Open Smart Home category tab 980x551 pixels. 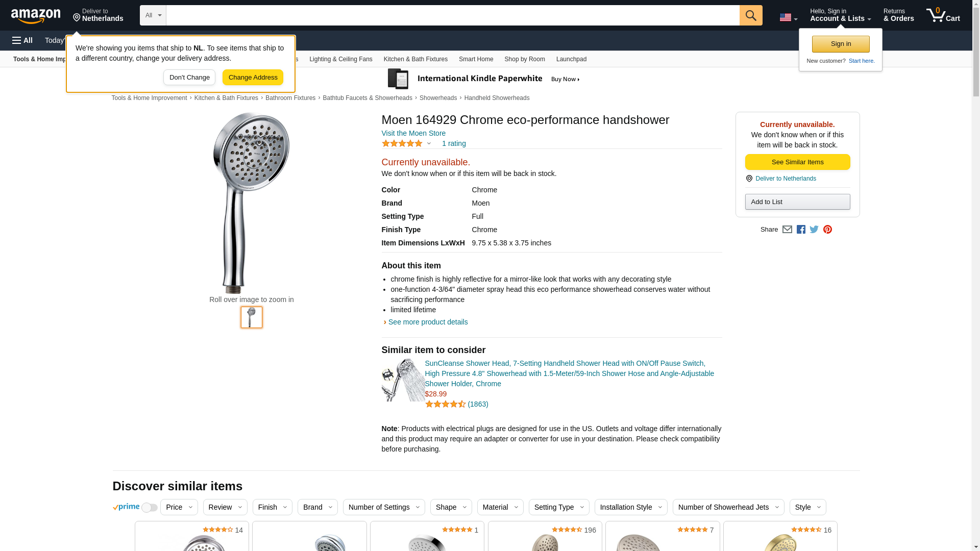pyautogui.click(x=476, y=59)
